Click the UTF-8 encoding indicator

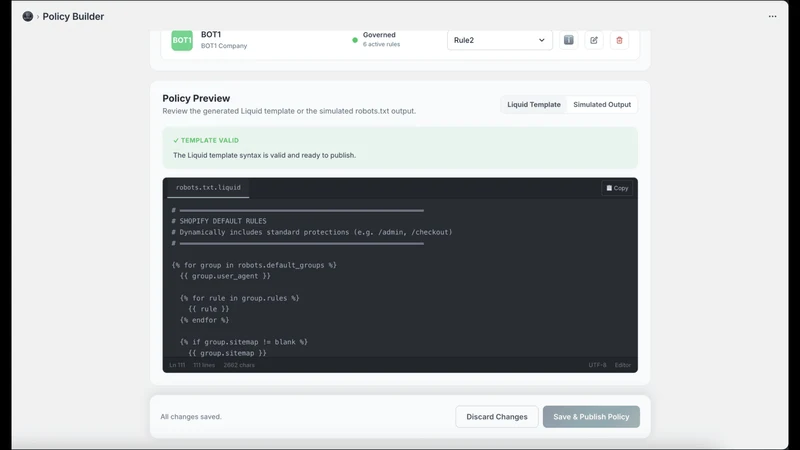pos(597,365)
